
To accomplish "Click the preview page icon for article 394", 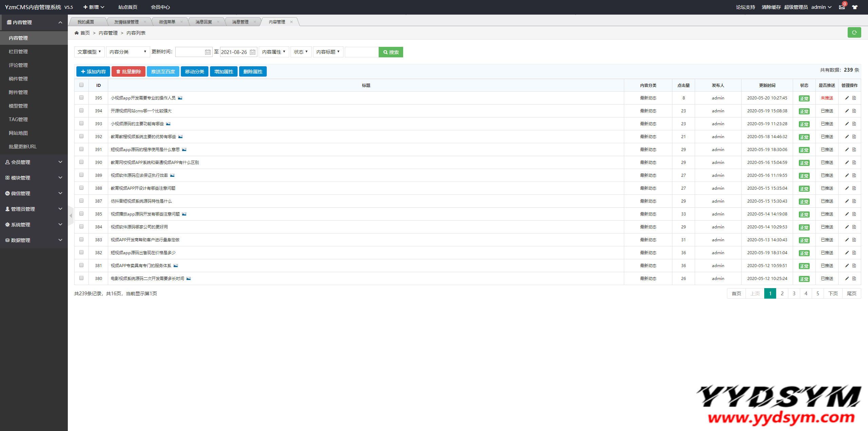I will (854, 111).
